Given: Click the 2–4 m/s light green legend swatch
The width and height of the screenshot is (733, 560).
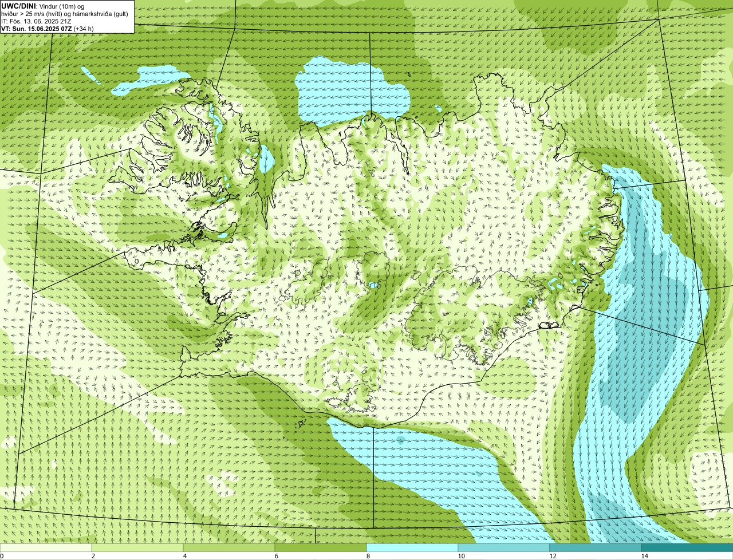Looking at the screenshot, I should [137, 547].
